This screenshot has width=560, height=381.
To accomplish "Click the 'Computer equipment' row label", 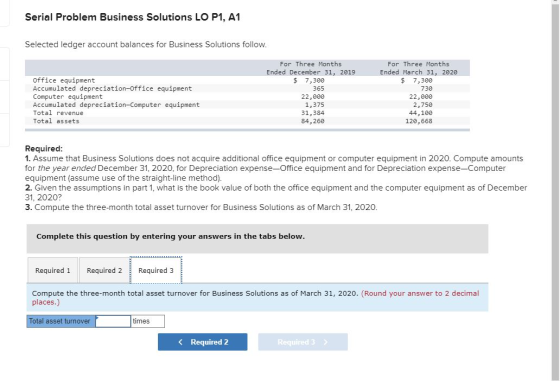I will pyautogui.click(x=68, y=97).
